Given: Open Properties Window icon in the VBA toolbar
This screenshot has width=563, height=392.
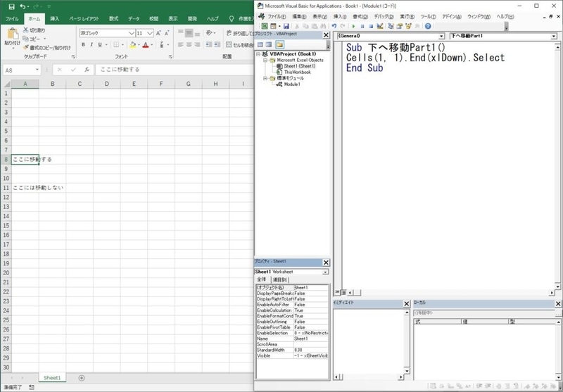Looking at the screenshot, I should [399, 26].
